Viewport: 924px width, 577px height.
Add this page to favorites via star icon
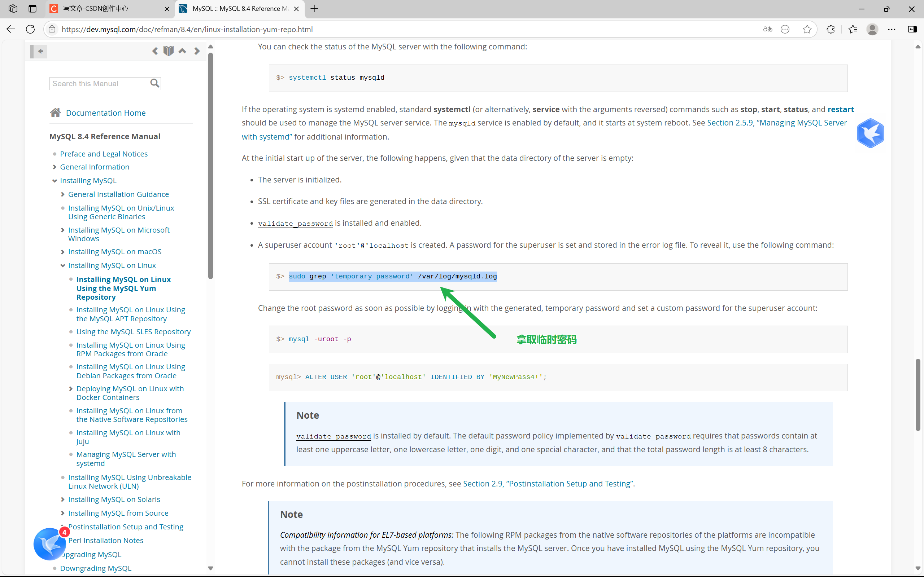point(807,29)
